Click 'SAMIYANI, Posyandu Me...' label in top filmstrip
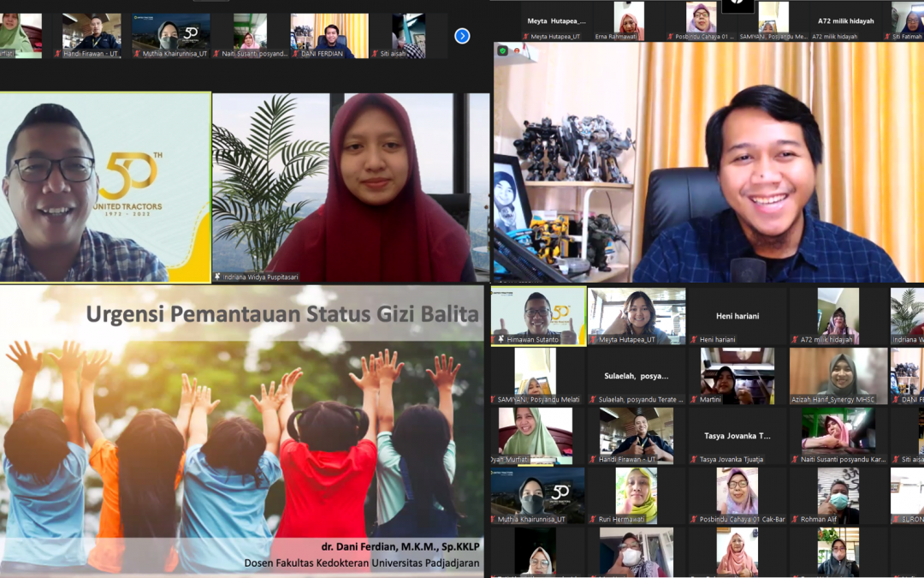Image resolution: width=924 pixels, height=578 pixels. (x=773, y=37)
